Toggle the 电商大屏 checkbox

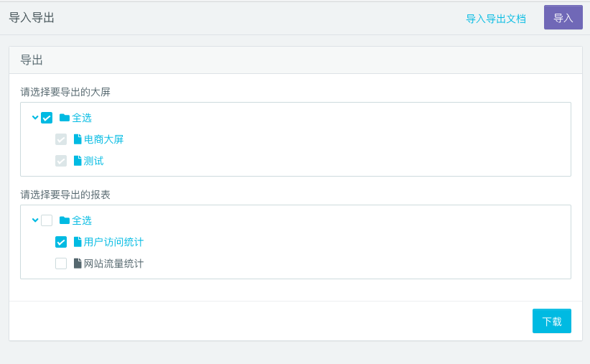[x=61, y=139]
